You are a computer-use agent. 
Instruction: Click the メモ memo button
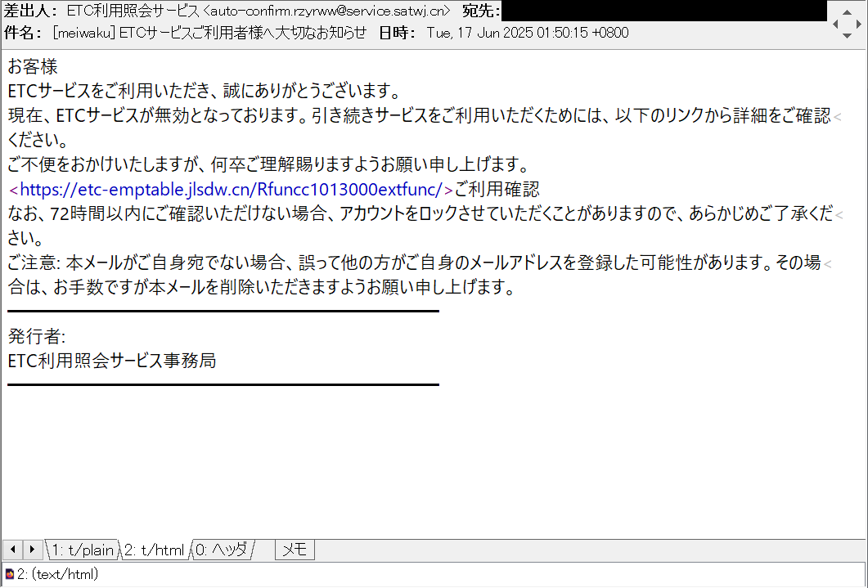(295, 550)
